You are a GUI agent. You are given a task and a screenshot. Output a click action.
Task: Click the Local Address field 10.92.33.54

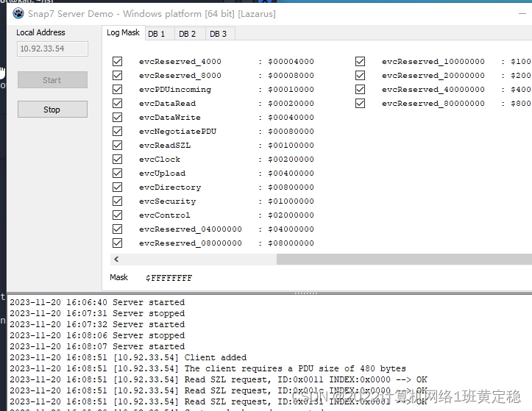pyautogui.click(x=52, y=49)
